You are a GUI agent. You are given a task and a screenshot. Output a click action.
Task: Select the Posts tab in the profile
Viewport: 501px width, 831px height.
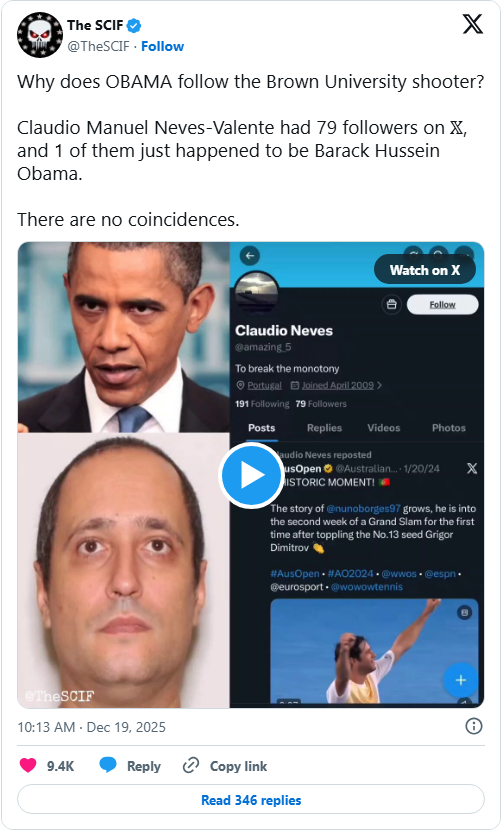[x=261, y=428]
